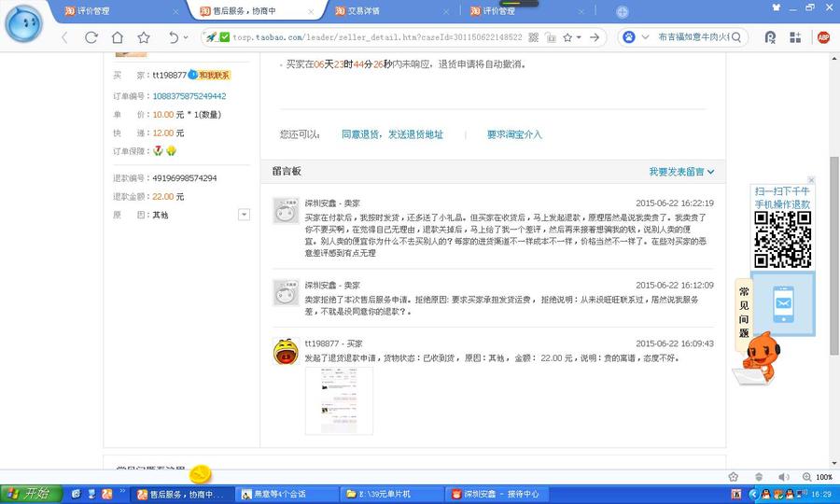Close the 售后服务，协商中 tab
The image size is (840, 504).
point(311,11)
